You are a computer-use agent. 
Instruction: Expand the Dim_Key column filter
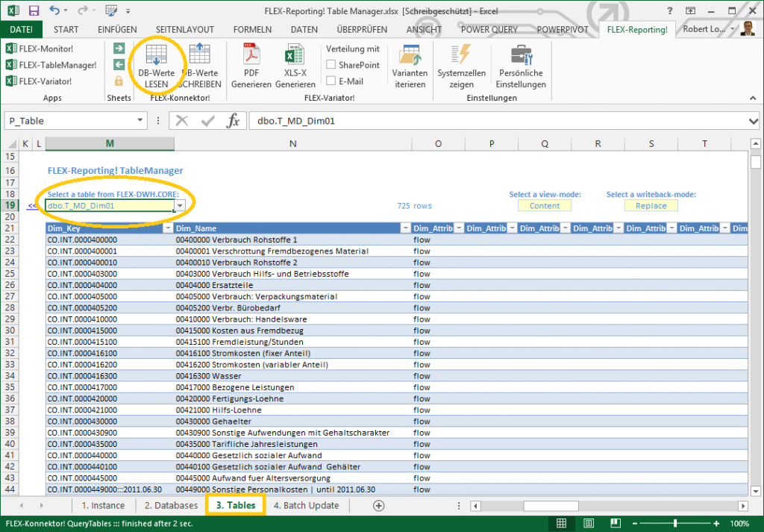[167, 228]
